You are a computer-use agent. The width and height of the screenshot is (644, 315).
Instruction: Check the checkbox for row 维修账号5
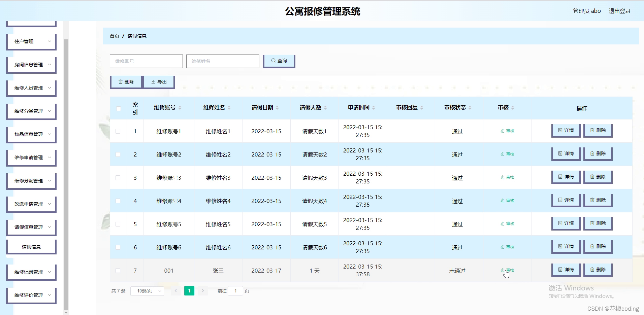click(x=118, y=224)
